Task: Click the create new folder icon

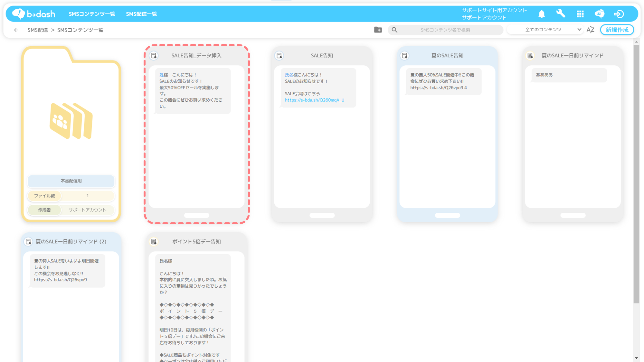Action: point(378,30)
